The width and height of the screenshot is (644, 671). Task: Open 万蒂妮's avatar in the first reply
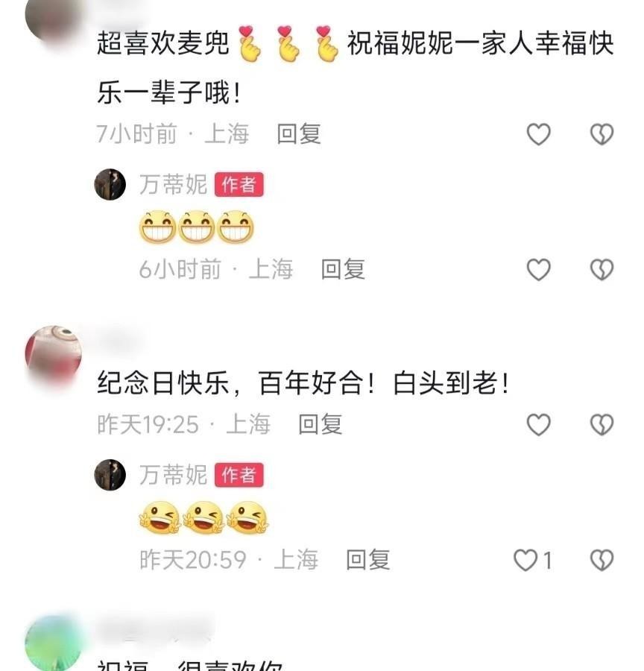point(110,184)
